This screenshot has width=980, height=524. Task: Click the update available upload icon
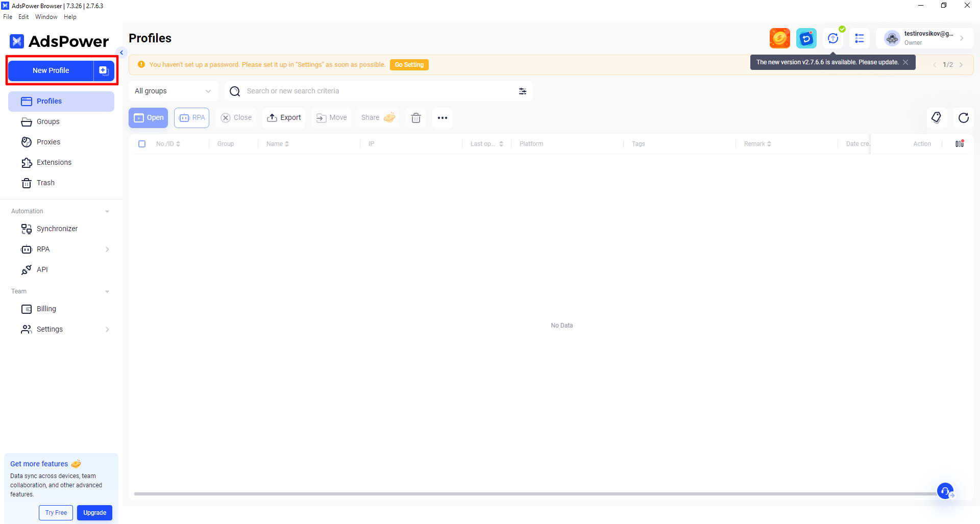833,38
